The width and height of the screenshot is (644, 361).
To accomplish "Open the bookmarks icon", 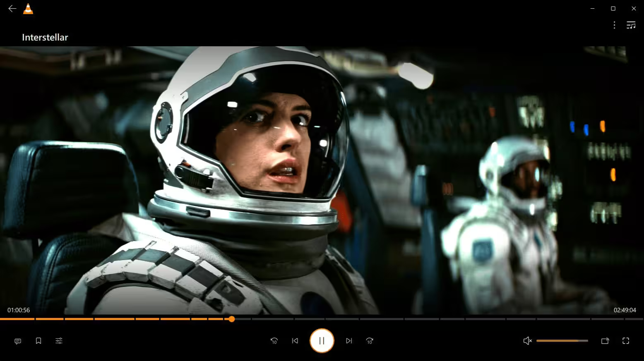I will coord(38,341).
